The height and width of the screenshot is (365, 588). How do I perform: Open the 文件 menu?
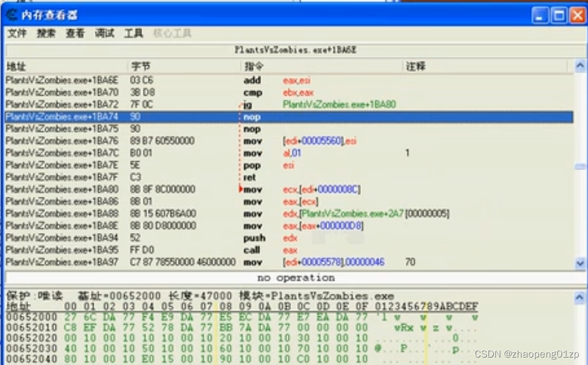click(17, 33)
